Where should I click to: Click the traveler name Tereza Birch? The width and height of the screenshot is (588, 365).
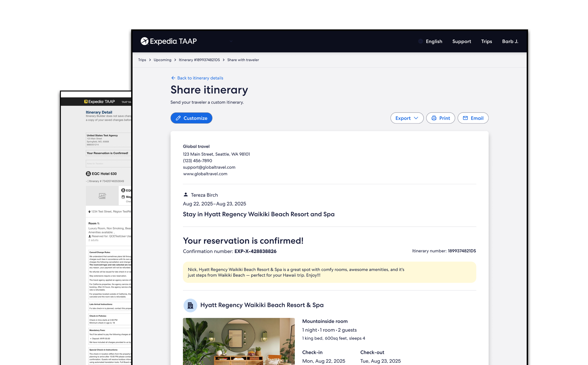click(x=204, y=195)
